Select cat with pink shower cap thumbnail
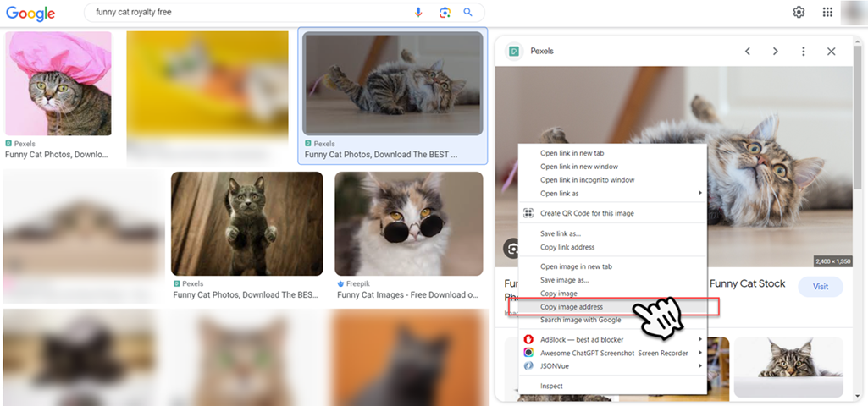 (x=58, y=84)
